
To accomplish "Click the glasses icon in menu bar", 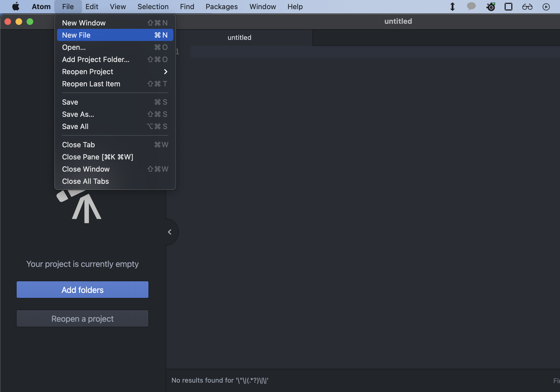I will click(527, 6).
